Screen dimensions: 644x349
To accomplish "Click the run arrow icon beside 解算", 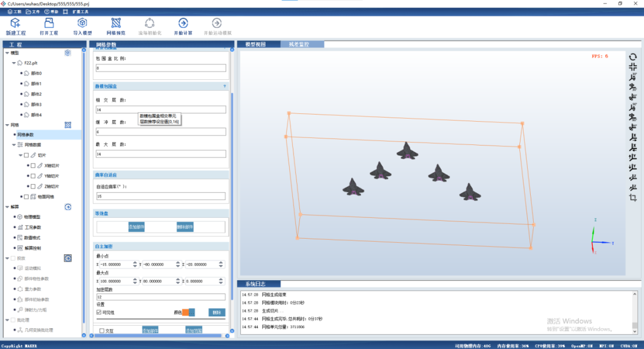I will [68, 207].
